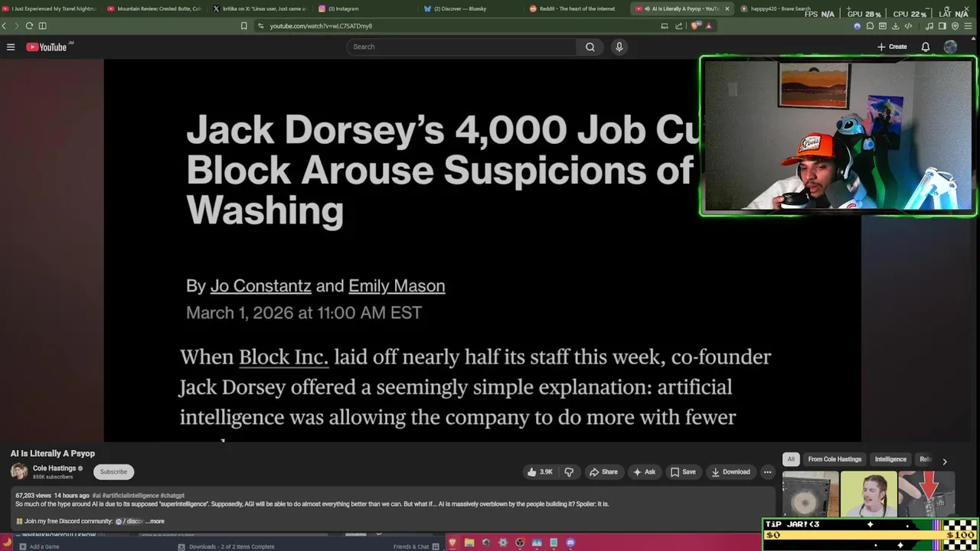This screenshot has height=551, width=980.
Task: Open Discord from the taskbar
Action: [x=570, y=543]
